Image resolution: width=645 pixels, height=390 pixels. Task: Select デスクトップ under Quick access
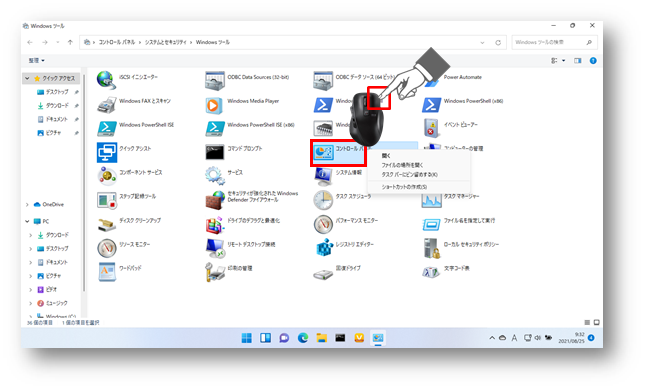[x=57, y=92]
